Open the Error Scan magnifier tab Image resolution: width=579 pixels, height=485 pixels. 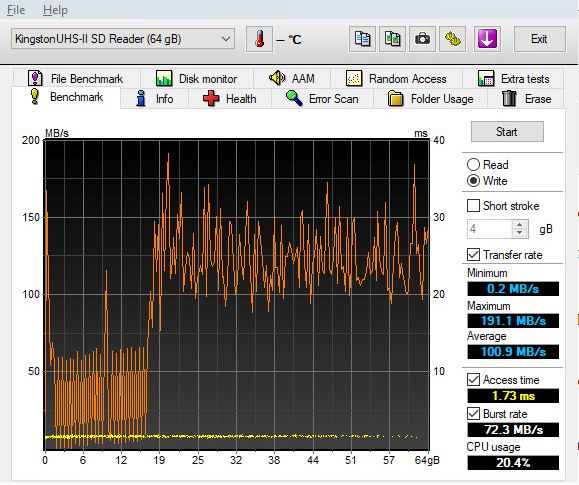point(322,99)
